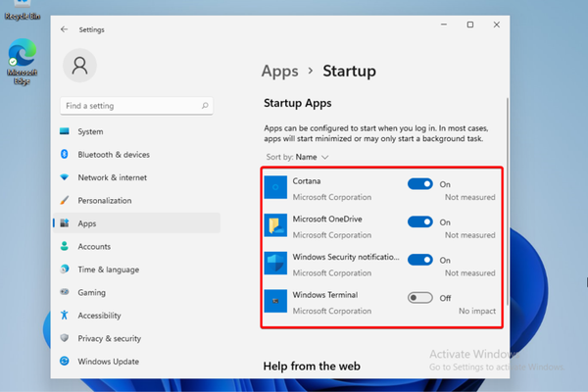Open Bluetooth & devices settings
Viewport: 588px width, 392px height.
tap(113, 155)
